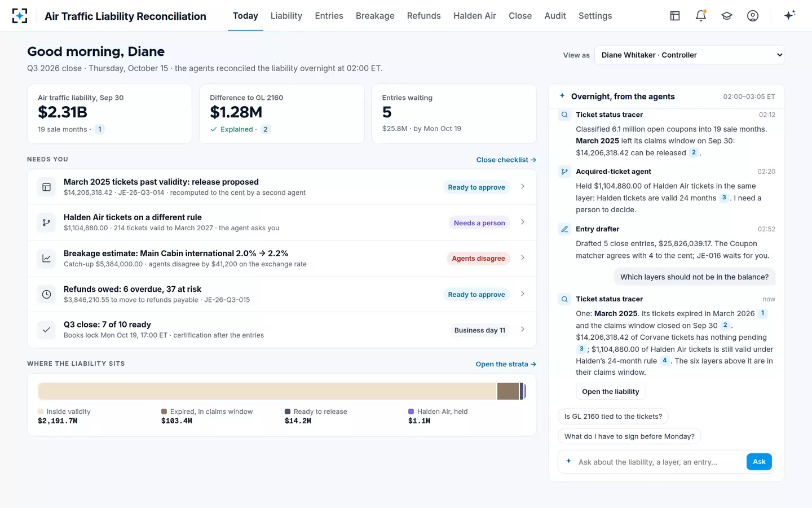Open the Close checklist link

coord(506,160)
